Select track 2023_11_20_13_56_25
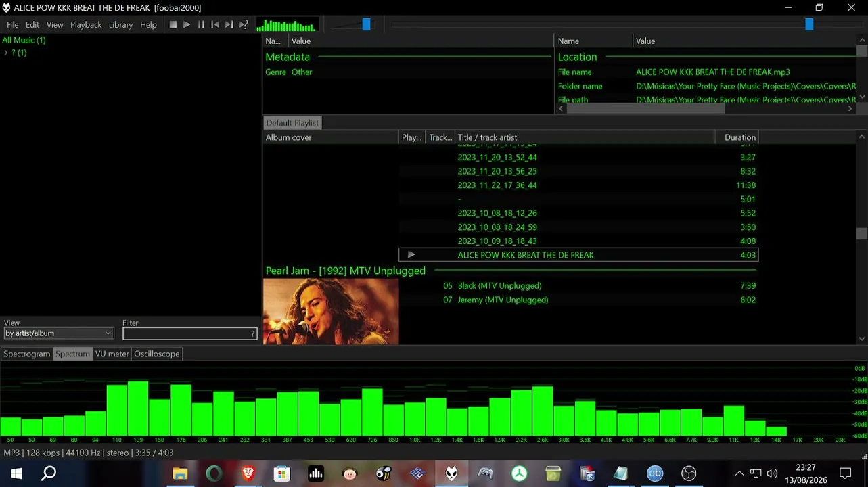The height and width of the screenshot is (487, 868). (578, 171)
